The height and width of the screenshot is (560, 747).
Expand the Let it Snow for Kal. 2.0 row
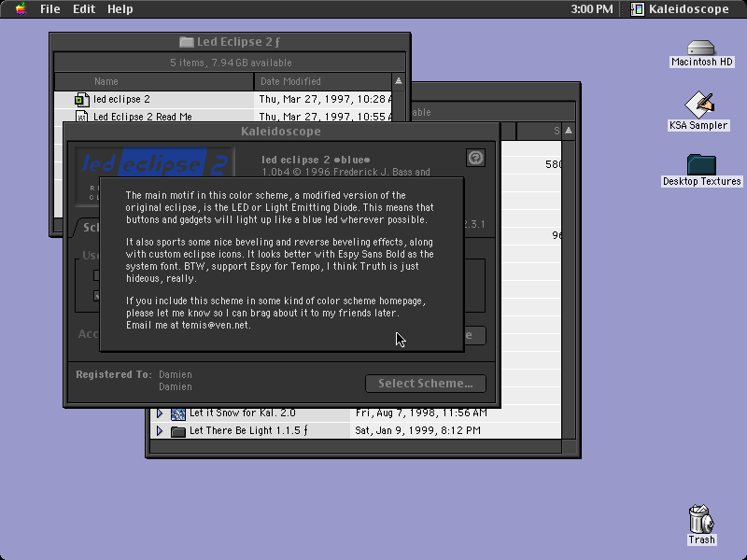(x=160, y=413)
